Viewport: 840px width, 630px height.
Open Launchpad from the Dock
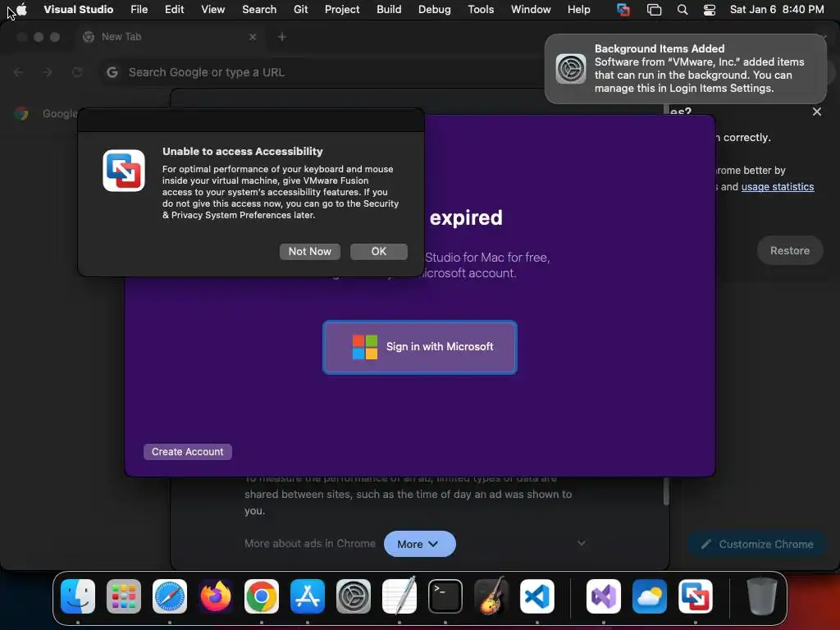click(x=124, y=596)
